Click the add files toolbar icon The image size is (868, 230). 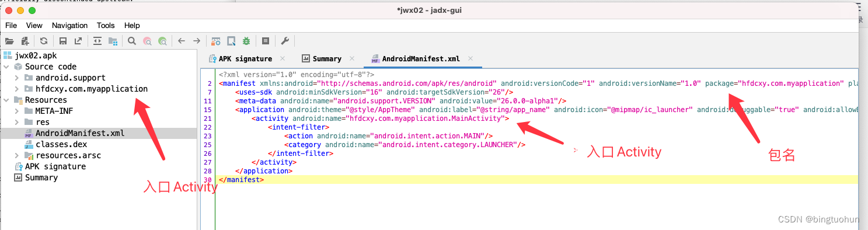pyautogui.click(x=25, y=41)
